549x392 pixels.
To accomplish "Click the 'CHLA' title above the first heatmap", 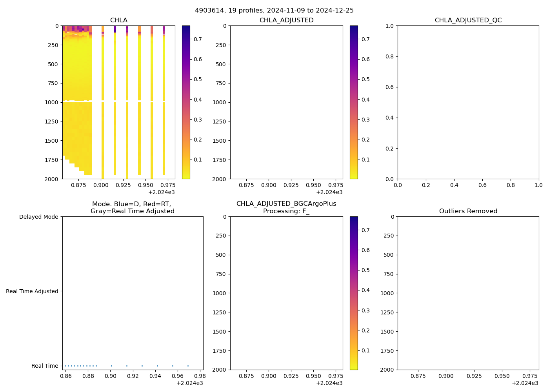I will point(118,20).
